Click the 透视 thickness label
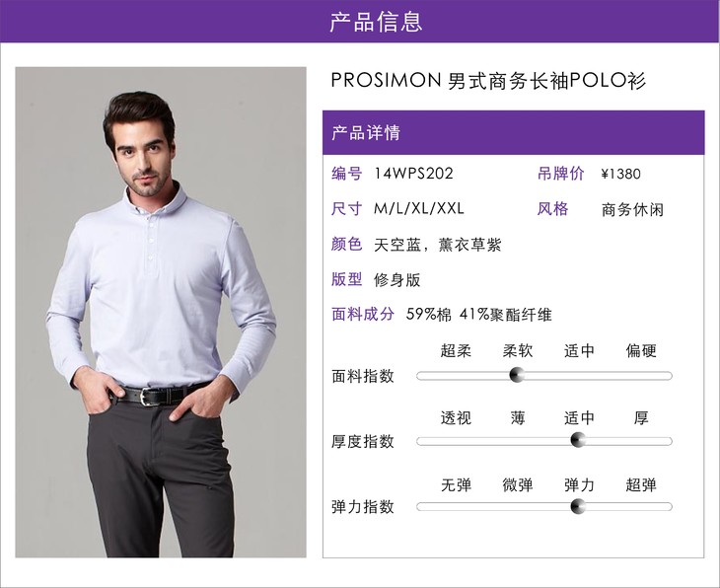Image resolution: width=720 pixels, height=588 pixels. [456, 417]
